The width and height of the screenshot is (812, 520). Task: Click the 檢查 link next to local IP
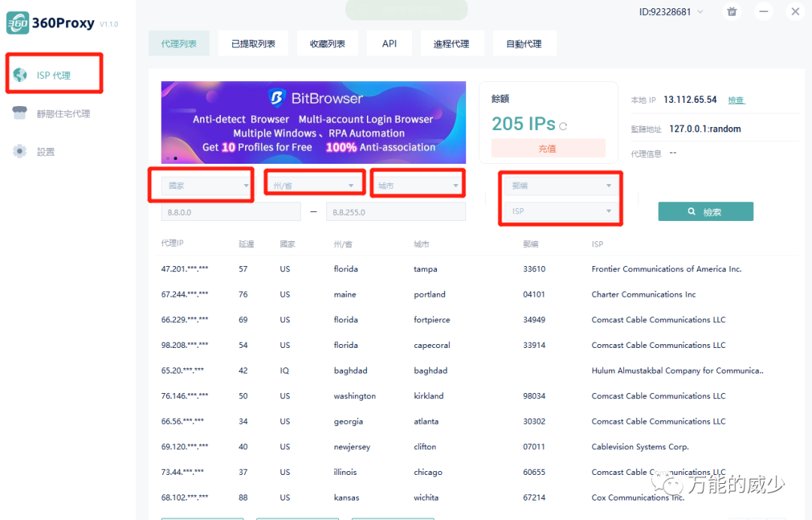pos(736,100)
